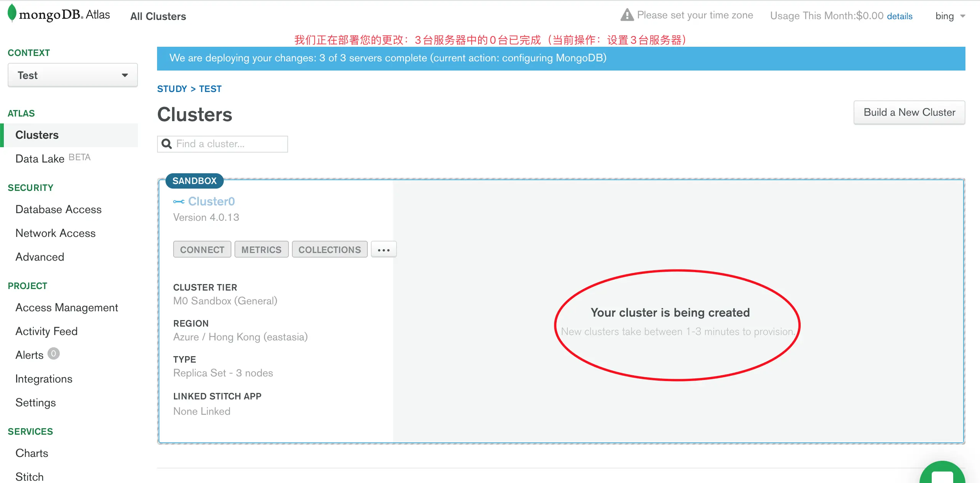Open the usage details link
Screen dimensions: 980x483
(900, 16)
